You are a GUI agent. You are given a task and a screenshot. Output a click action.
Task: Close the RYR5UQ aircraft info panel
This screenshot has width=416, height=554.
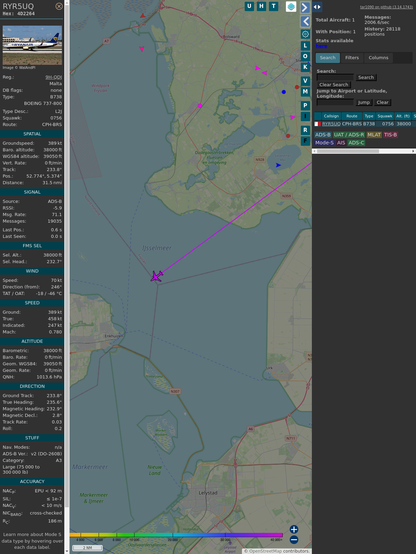[59, 6]
